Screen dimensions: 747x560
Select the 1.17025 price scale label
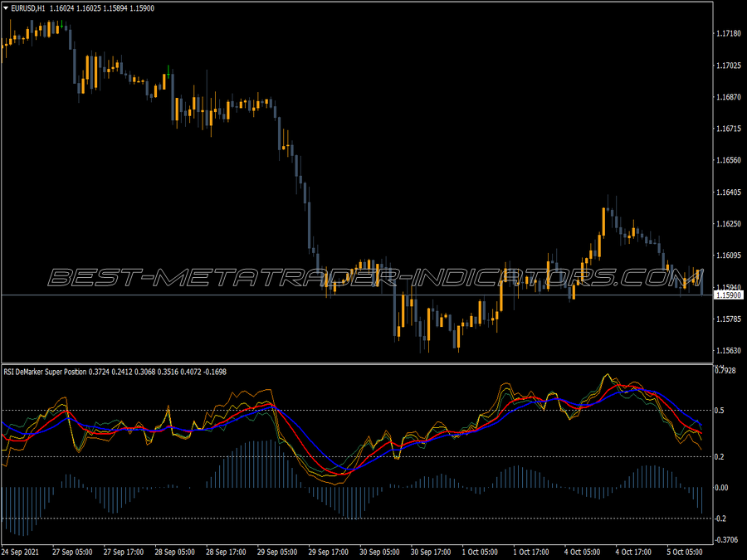click(729, 66)
